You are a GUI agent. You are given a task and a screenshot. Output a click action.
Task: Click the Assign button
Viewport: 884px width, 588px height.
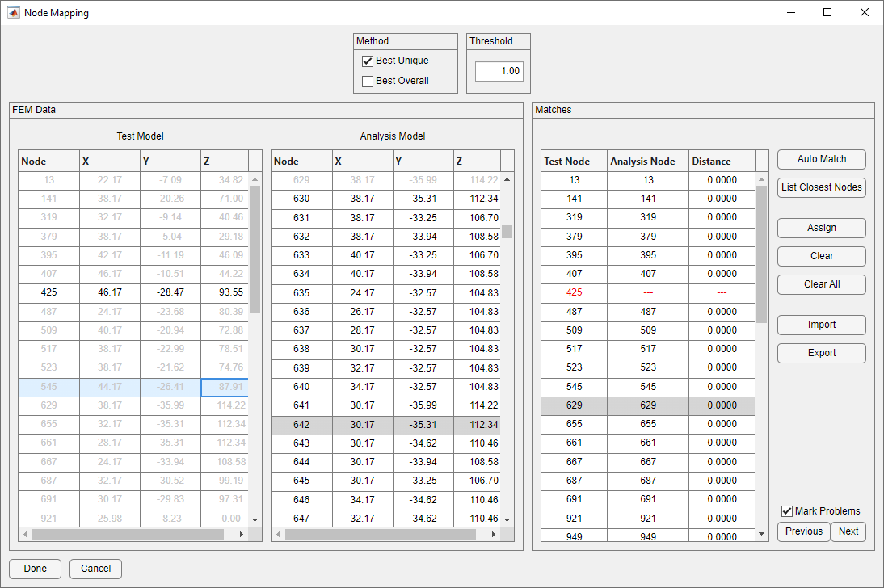pos(822,229)
